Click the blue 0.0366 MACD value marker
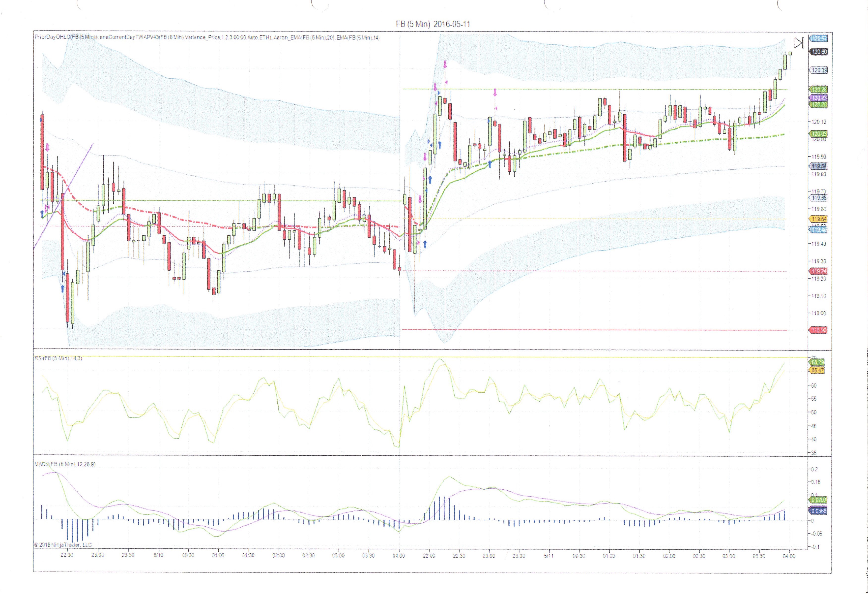Screen dimensions: 868x602 (x=818, y=511)
